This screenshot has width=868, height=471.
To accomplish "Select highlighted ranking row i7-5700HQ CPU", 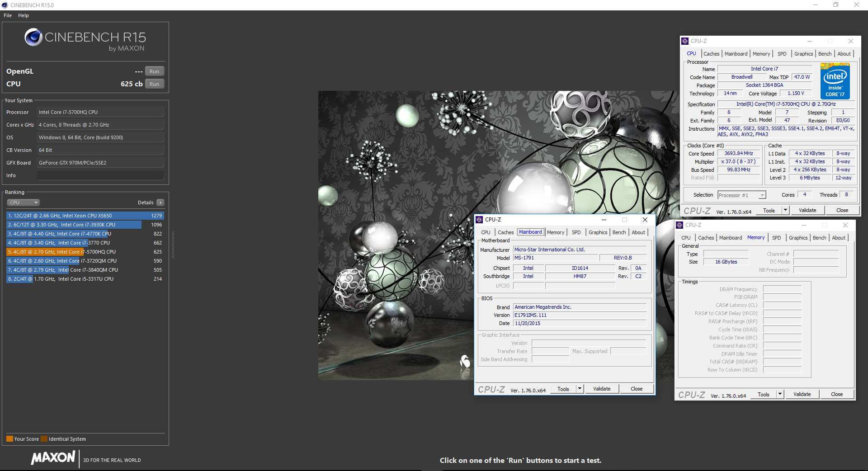I will [x=85, y=252].
